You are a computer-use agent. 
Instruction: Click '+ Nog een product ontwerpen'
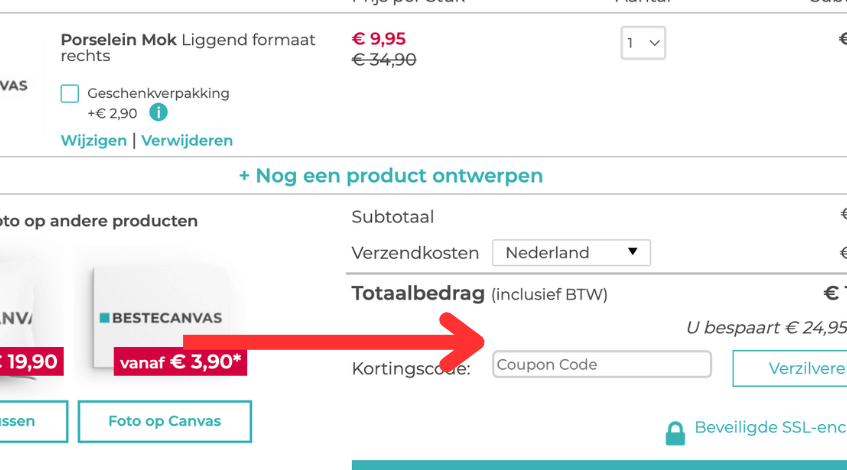pos(390,176)
